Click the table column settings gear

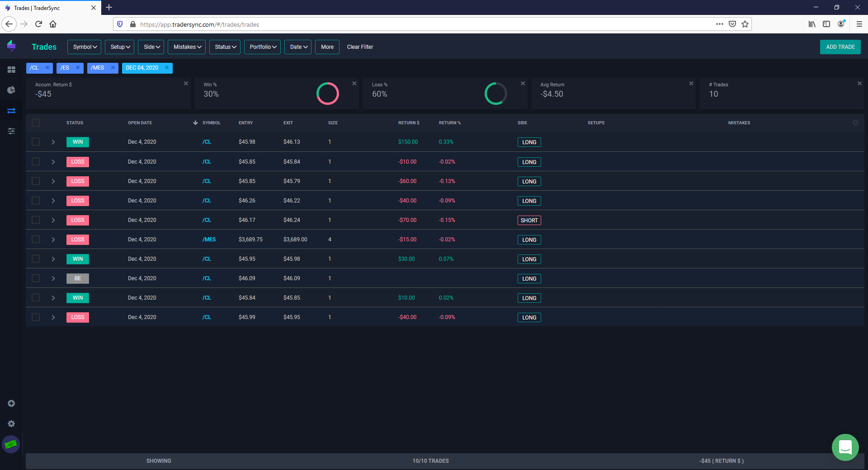(855, 123)
